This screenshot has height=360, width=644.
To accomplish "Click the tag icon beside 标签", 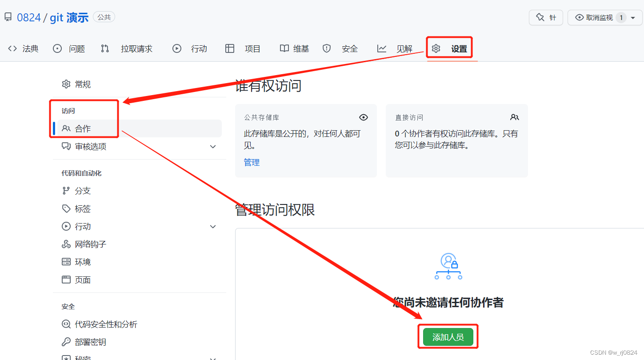I will (x=66, y=208).
